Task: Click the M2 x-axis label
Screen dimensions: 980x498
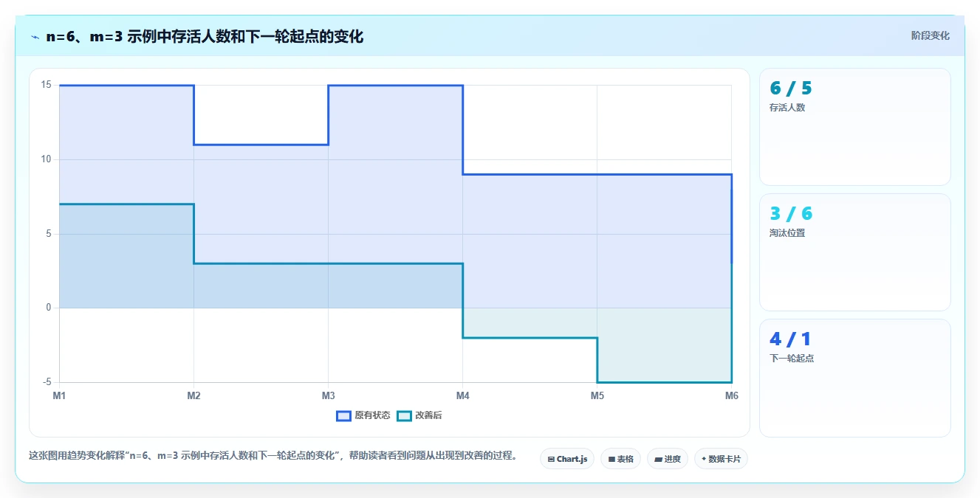Action: tap(193, 396)
